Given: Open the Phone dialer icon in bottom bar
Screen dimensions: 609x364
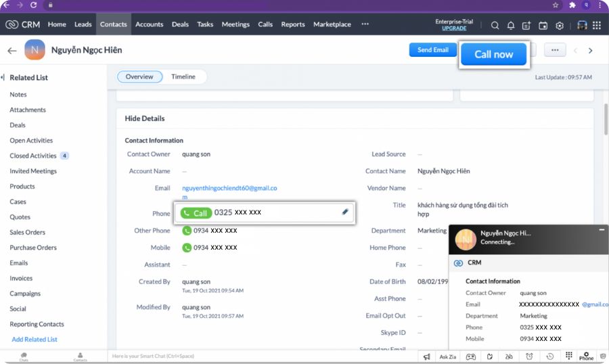Looking at the screenshot, I should pyautogui.click(x=586, y=356).
